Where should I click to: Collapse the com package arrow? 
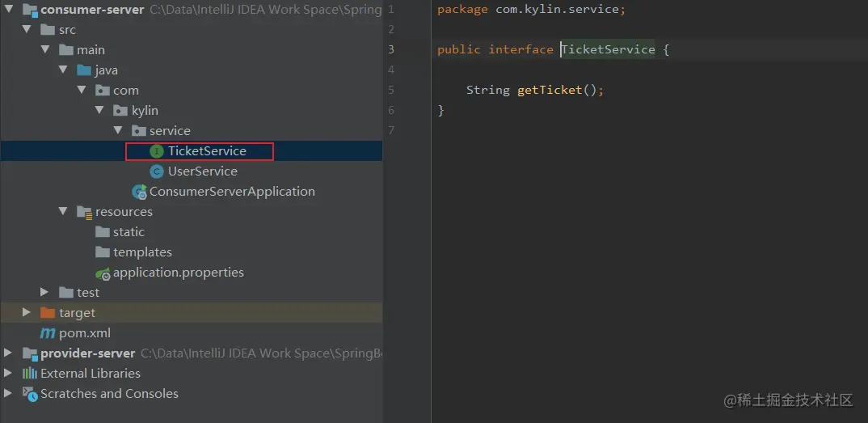click(x=82, y=91)
